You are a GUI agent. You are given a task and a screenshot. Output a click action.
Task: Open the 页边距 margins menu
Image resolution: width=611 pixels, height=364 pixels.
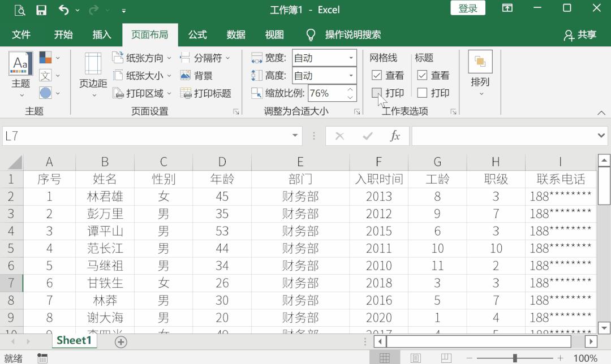point(93,74)
